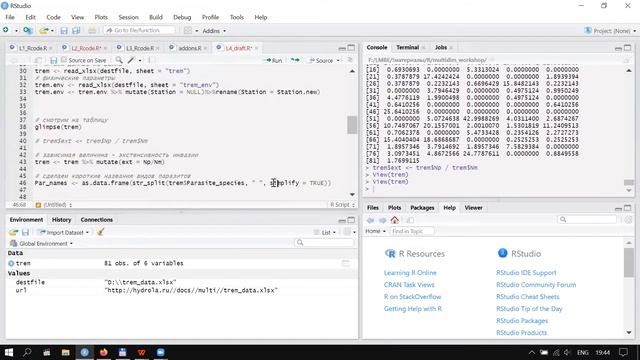640x360 pixels.
Task: Open the Addins dropdown
Action: [214, 31]
